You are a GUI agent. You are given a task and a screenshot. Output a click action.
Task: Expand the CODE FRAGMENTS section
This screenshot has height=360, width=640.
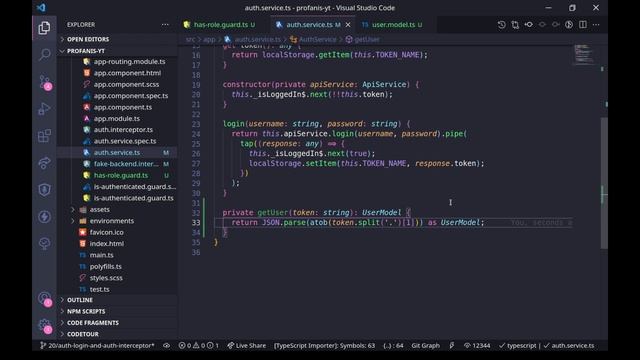point(117,322)
